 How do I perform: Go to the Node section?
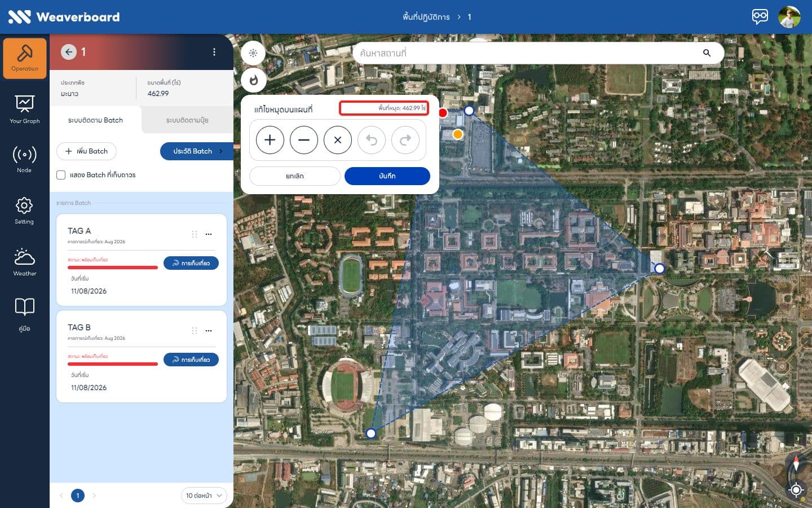[25, 159]
